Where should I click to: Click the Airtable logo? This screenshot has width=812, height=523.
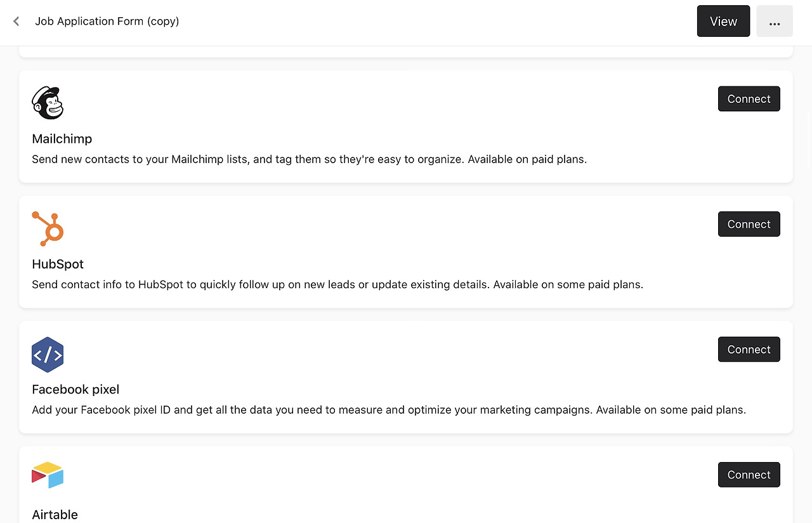pyautogui.click(x=48, y=475)
